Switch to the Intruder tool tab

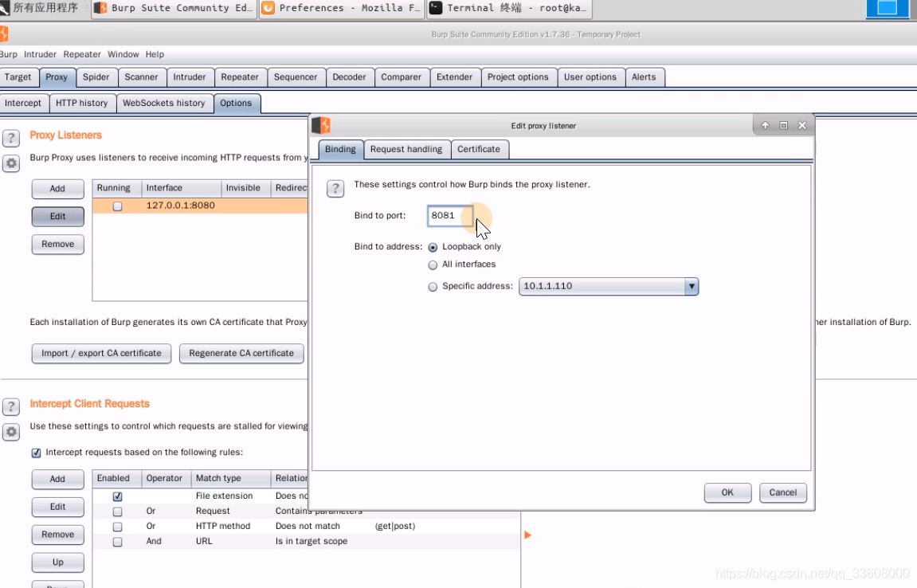click(x=189, y=77)
